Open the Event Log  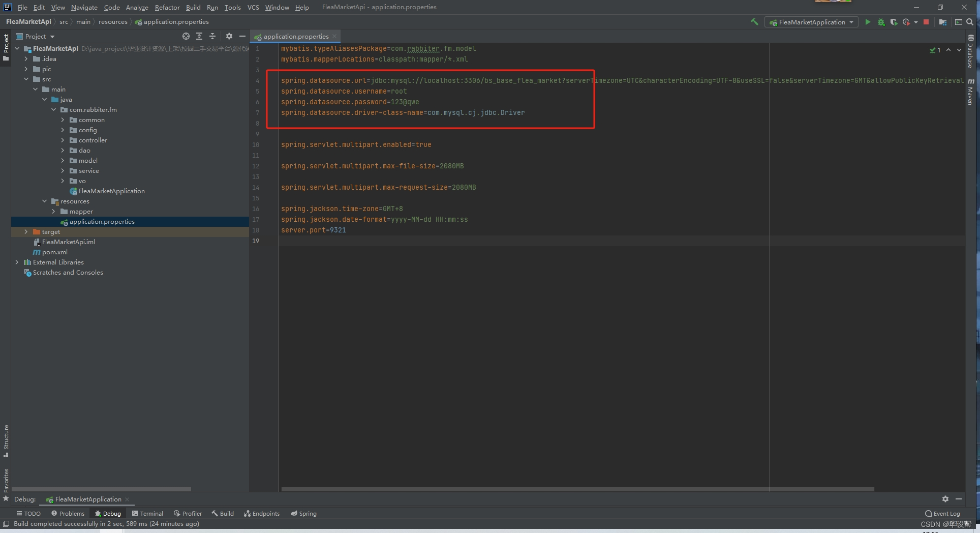pyautogui.click(x=942, y=514)
